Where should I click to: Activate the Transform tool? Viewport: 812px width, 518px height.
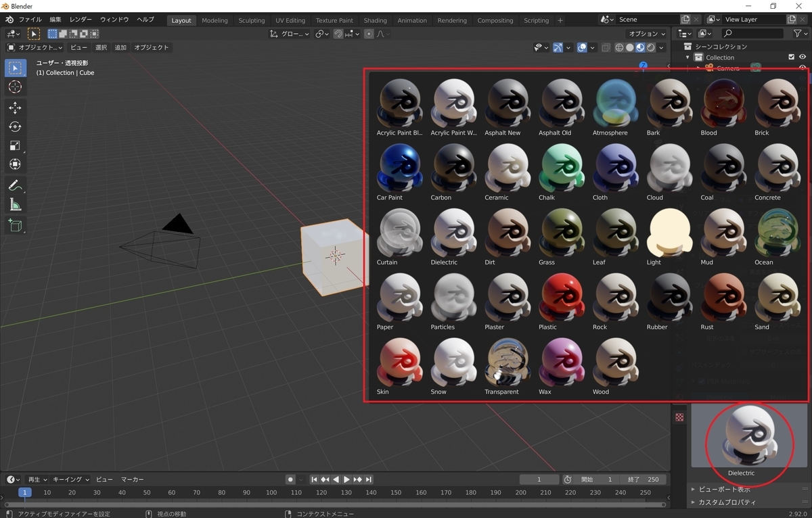click(15, 164)
